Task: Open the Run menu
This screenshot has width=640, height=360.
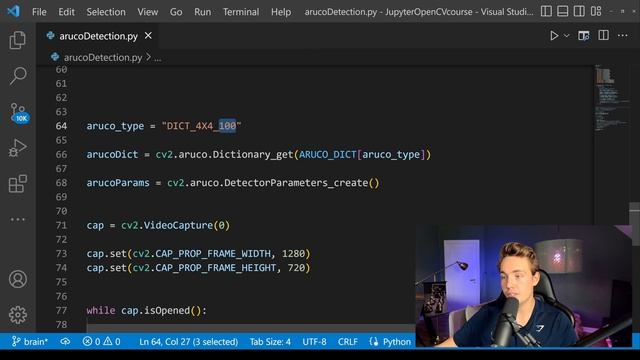Action: click(x=202, y=12)
